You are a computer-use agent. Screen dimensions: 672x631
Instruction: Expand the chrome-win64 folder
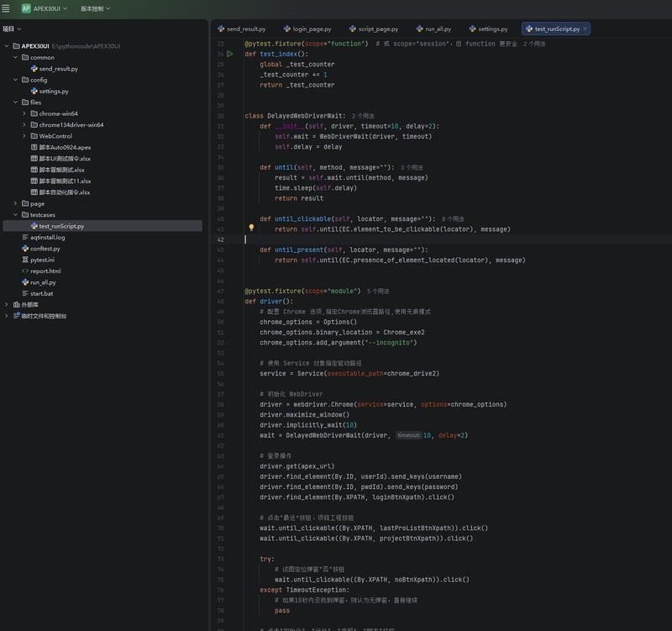pyautogui.click(x=24, y=113)
